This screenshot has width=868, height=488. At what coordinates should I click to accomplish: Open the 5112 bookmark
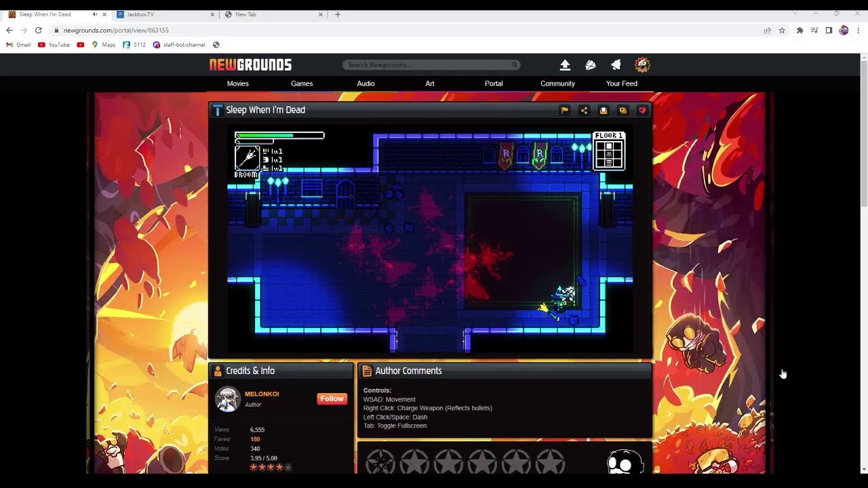[x=134, y=45]
